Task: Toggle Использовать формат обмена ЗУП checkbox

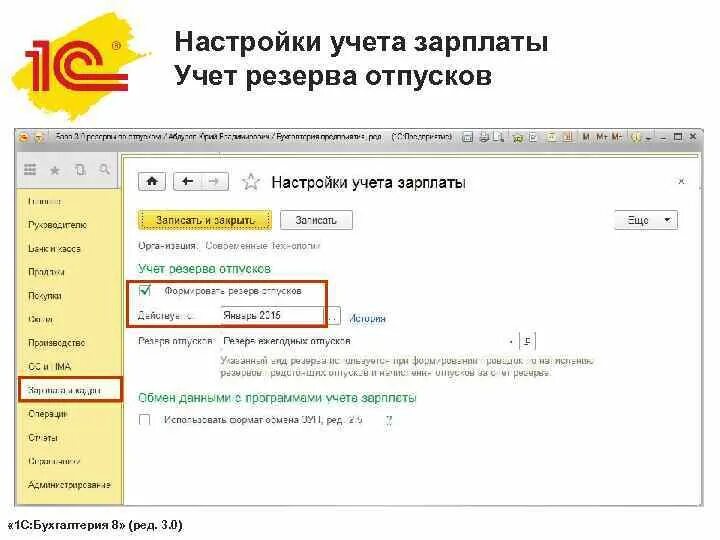Action: (x=145, y=420)
